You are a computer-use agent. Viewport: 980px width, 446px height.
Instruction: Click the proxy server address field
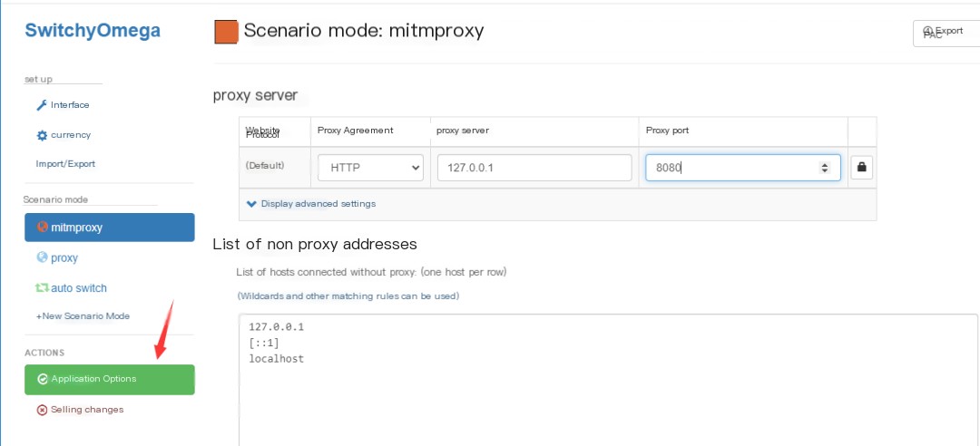click(534, 168)
